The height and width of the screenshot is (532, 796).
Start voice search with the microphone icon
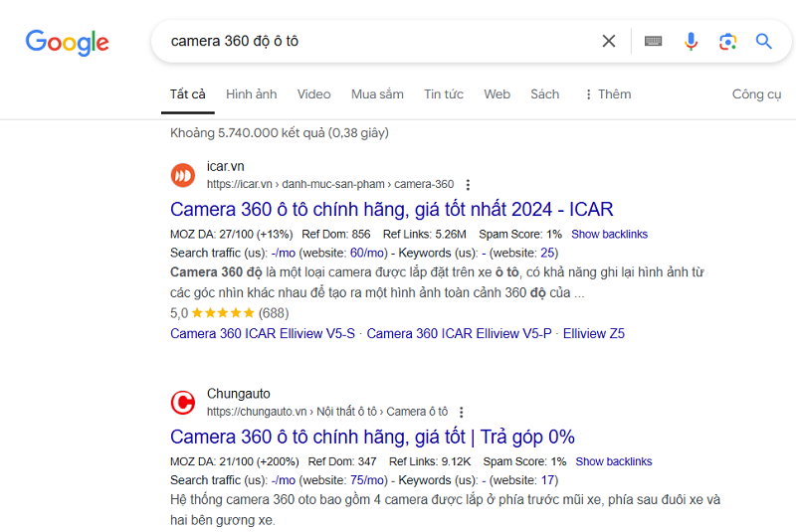point(691,41)
